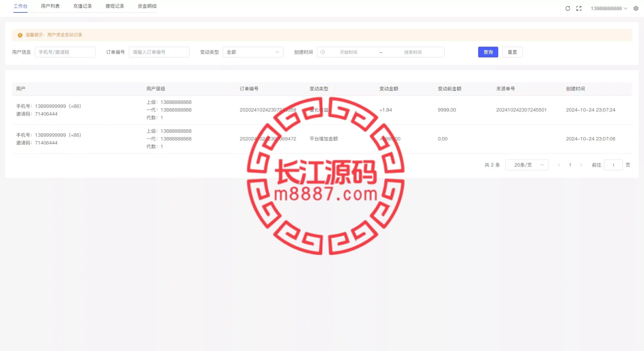Open the 充值记录 tab
This screenshot has width=644, height=351.
click(83, 6)
